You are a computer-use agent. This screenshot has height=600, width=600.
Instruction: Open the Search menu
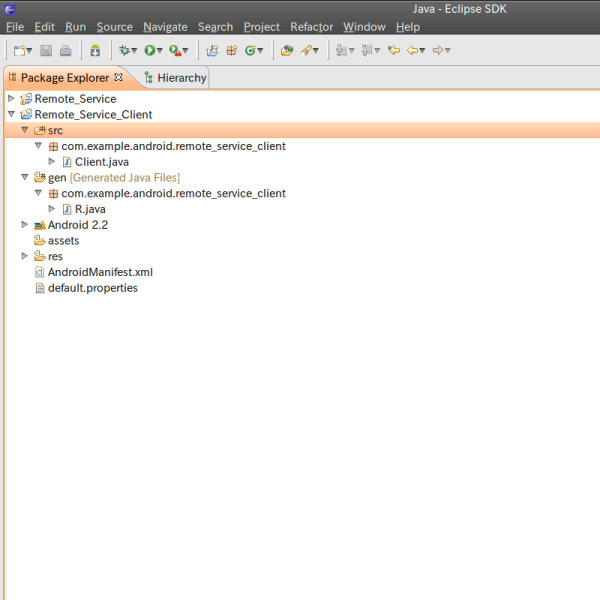coord(215,27)
